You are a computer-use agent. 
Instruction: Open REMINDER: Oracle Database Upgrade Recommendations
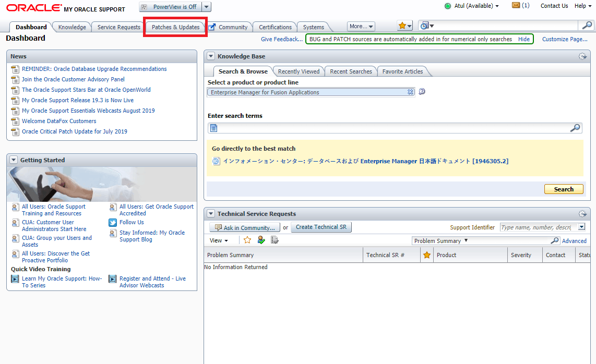pos(94,69)
